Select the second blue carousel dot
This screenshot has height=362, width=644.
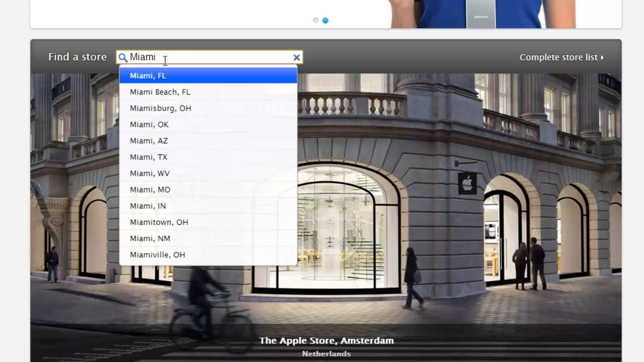tap(326, 21)
